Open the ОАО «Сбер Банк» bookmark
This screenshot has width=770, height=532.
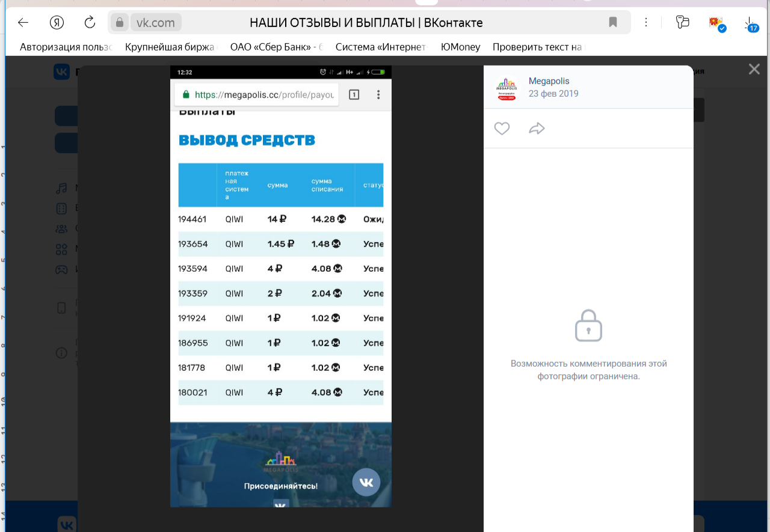point(277,47)
